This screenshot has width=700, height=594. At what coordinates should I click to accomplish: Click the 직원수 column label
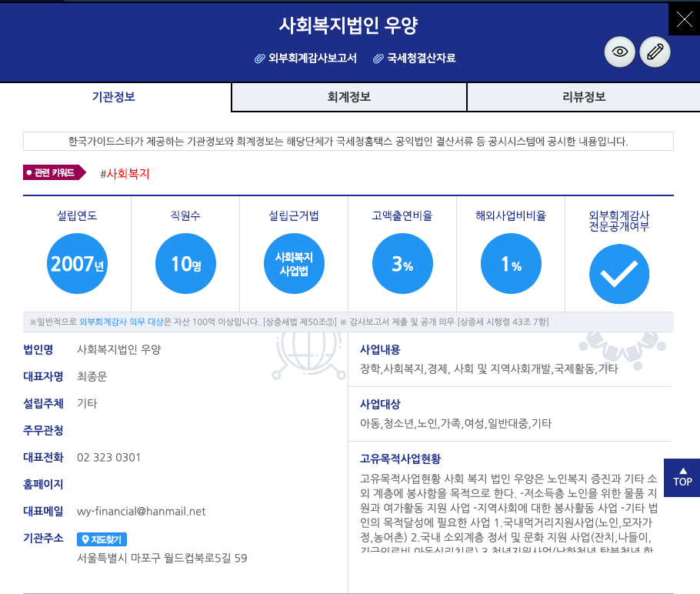point(185,215)
